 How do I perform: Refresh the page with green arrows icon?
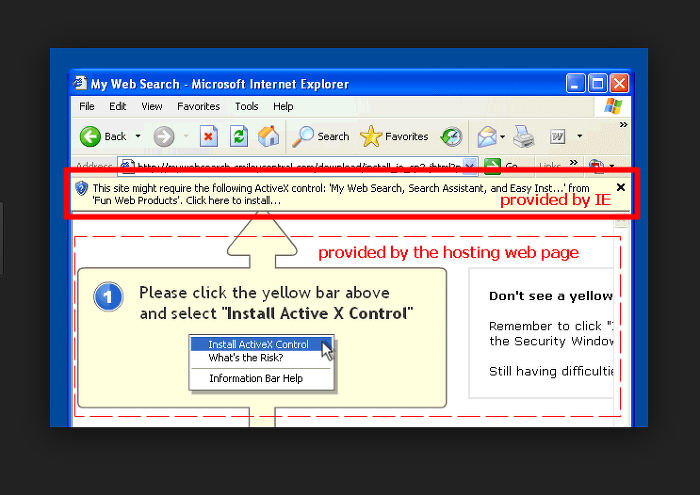239,136
